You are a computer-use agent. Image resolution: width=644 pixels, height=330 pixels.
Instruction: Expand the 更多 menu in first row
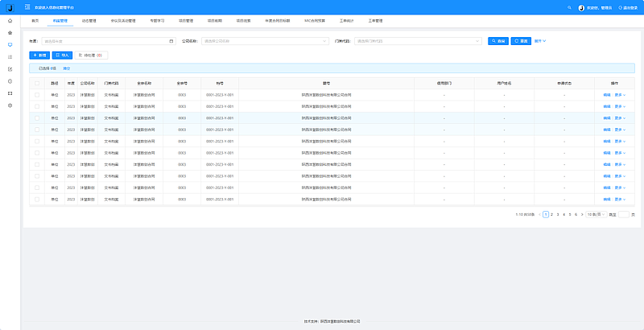(620, 95)
